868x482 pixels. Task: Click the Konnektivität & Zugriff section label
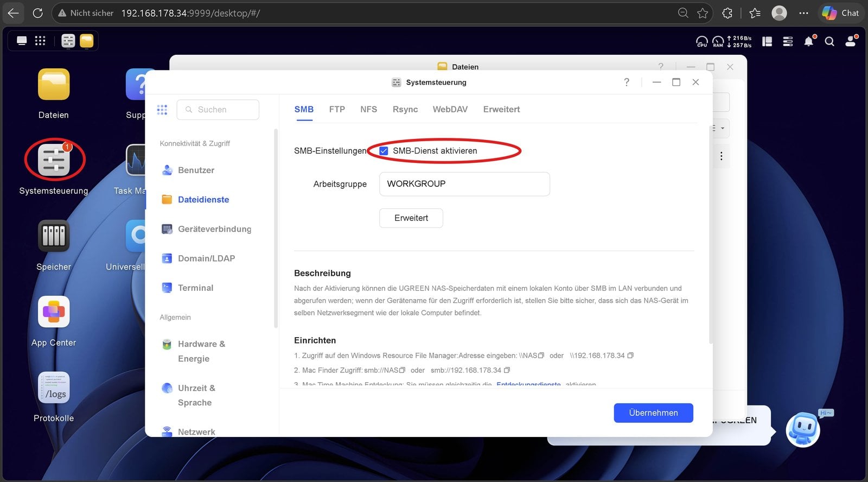click(x=195, y=143)
